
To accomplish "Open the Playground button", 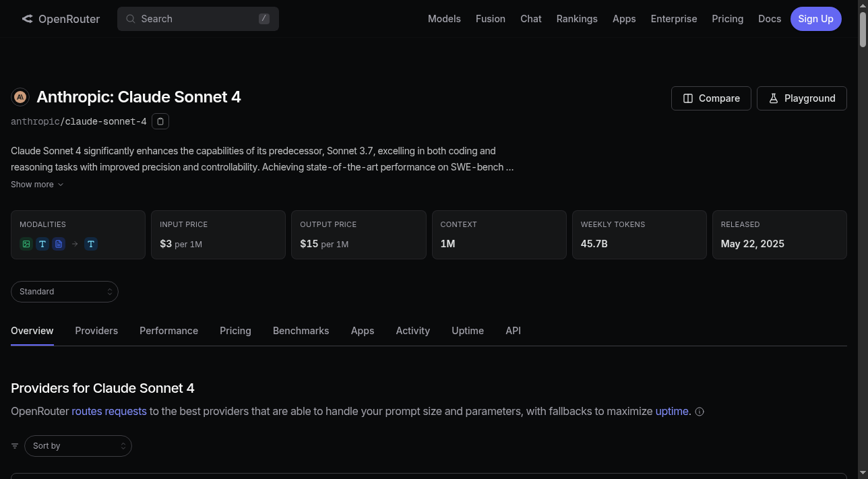I will tap(802, 98).
